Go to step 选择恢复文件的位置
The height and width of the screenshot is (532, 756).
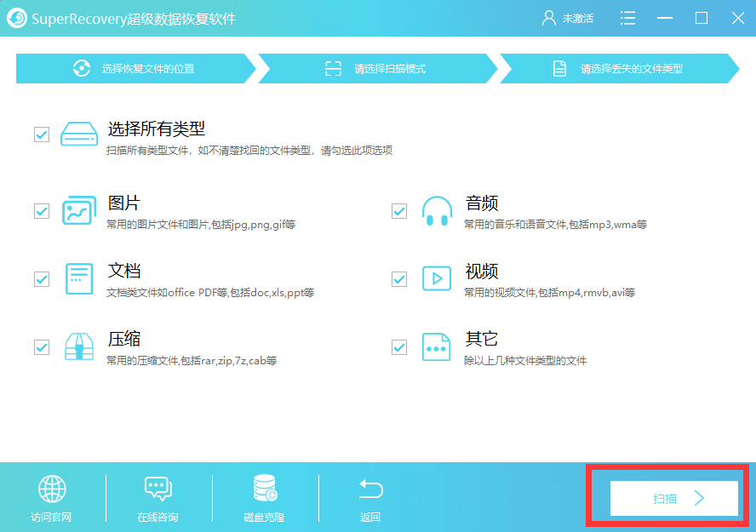pyautogui.click(x=136, y=68)
